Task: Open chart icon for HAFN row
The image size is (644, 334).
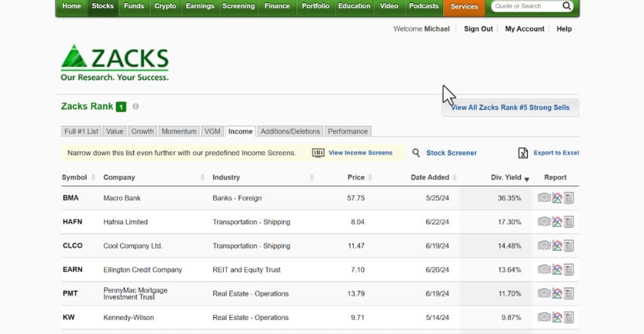Action: pos(557,222)
